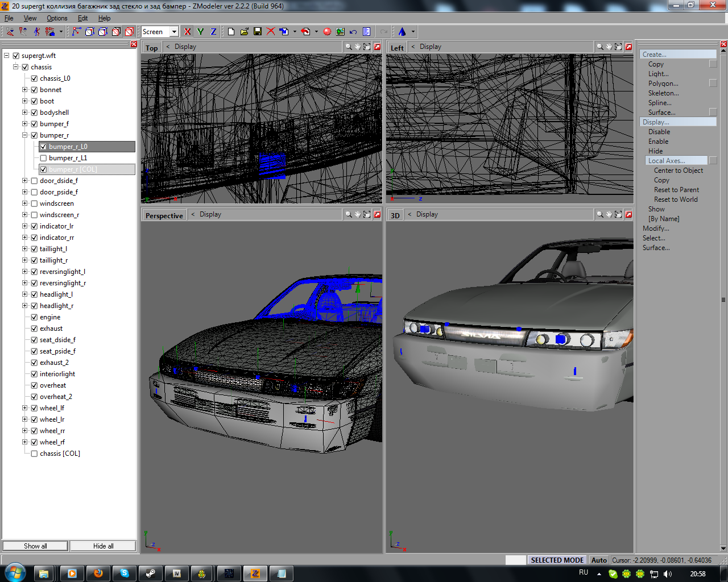Open the Screen coordinate system dropdown

click(174, 32)
